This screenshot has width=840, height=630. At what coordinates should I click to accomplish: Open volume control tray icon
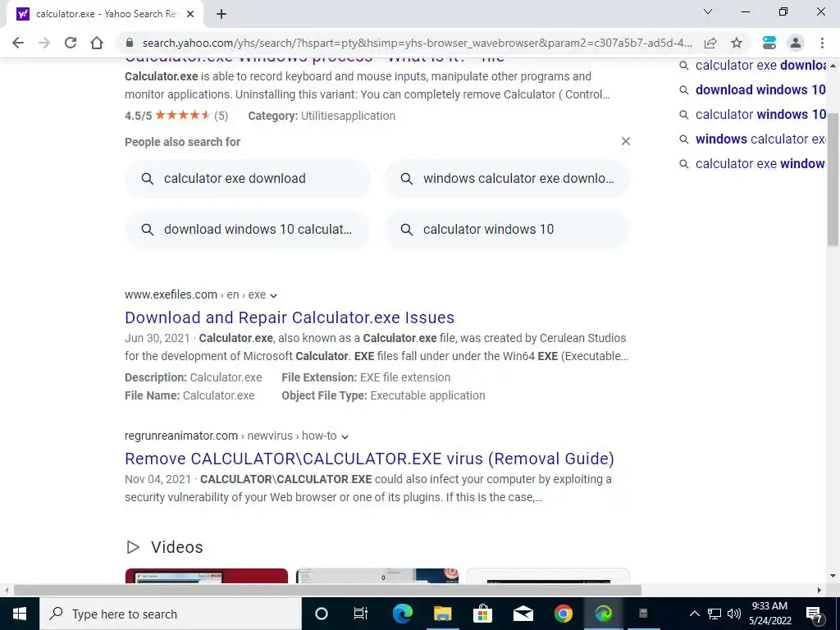734,614
